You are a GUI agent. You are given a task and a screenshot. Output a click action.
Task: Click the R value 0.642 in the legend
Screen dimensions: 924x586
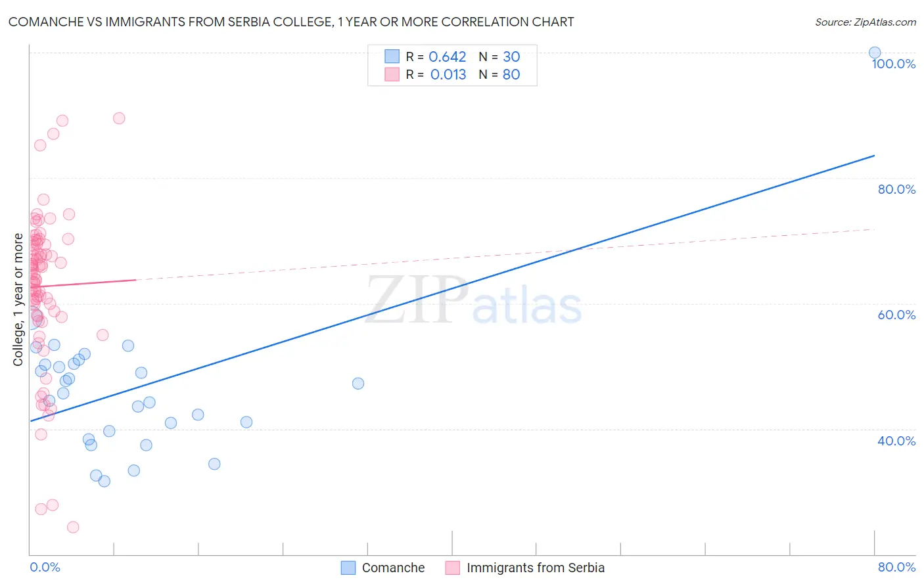click(448, 56)
